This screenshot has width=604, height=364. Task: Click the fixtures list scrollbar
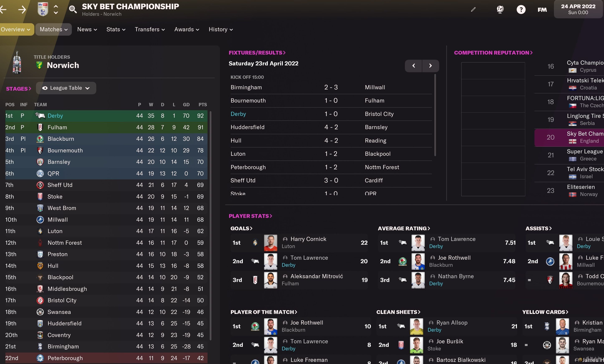[x=435, y=115]
